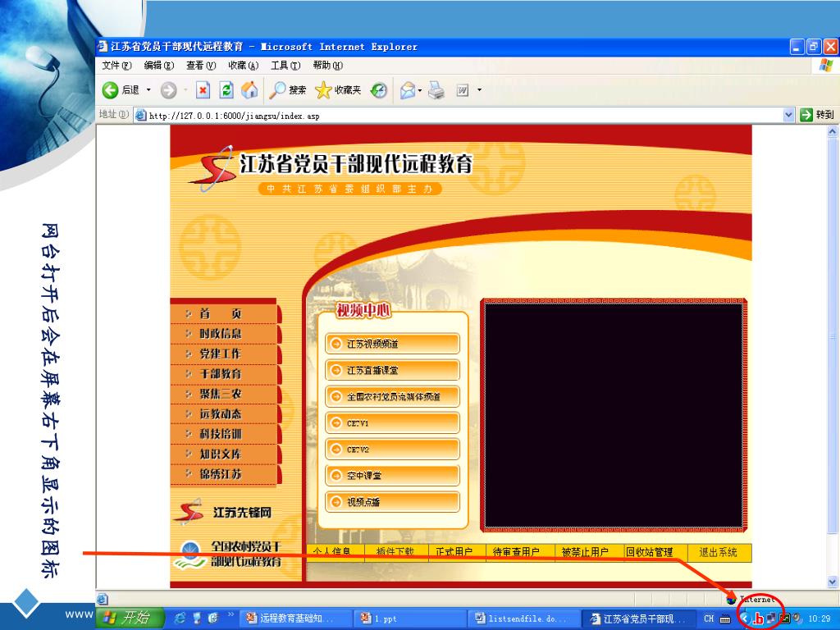Click the Go (转到) button
The image size is (840, 630).
click(817, 115)
